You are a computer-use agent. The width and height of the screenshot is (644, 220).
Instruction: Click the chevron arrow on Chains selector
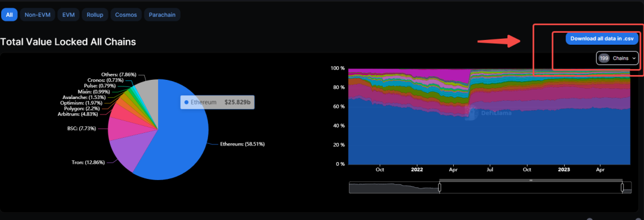(x=634, y=58)
